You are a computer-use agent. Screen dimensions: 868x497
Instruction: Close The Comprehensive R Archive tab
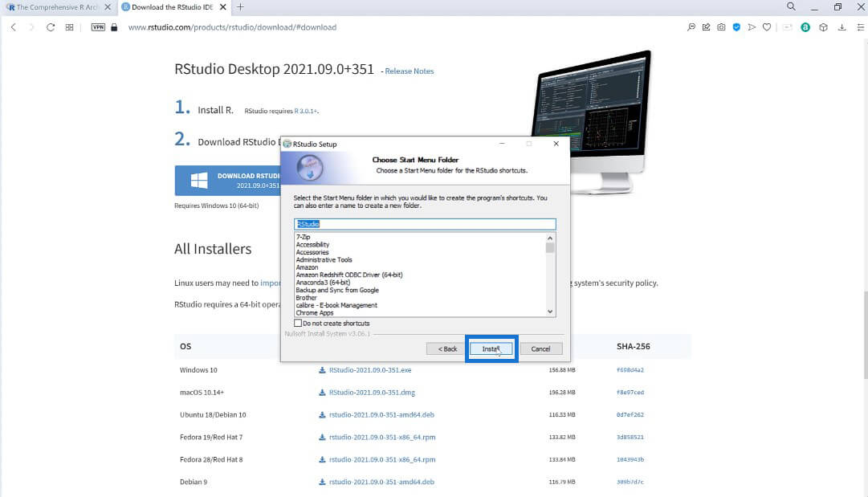tap(108, 7)
